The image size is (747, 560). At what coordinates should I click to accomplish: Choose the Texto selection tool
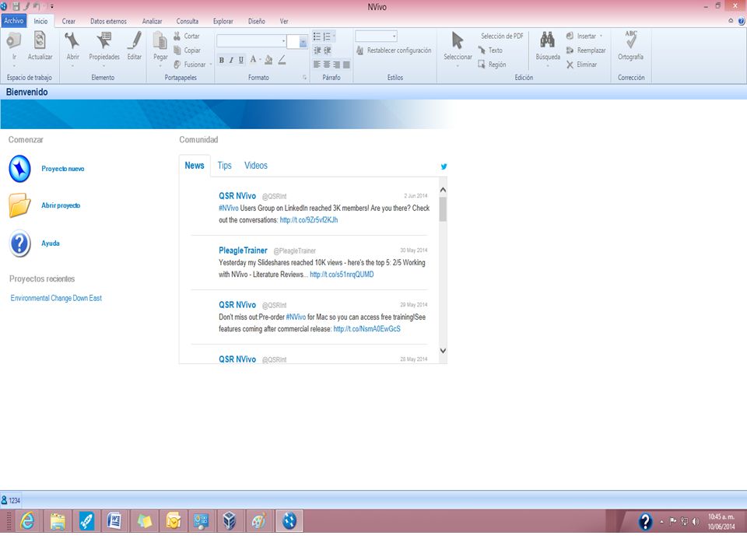coord(490,51)
